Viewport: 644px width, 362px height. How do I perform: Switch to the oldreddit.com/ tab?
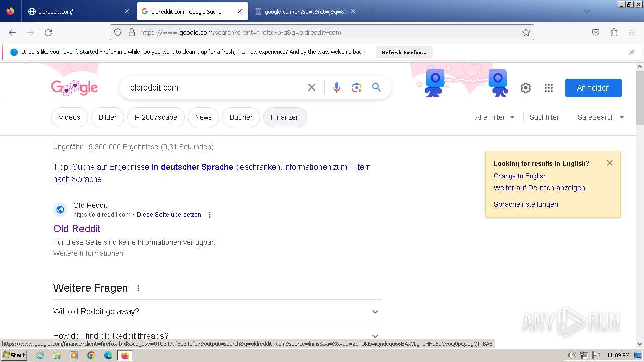(x=78, y=11)
